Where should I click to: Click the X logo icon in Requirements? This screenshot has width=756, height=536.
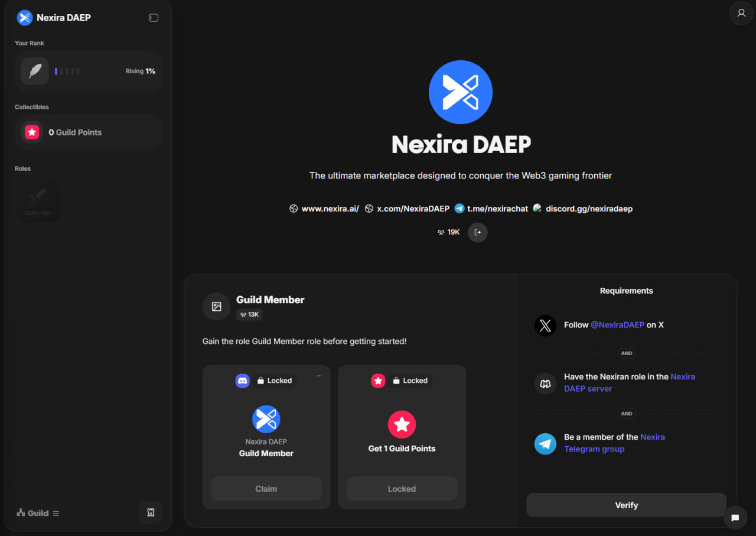point(545,325)
